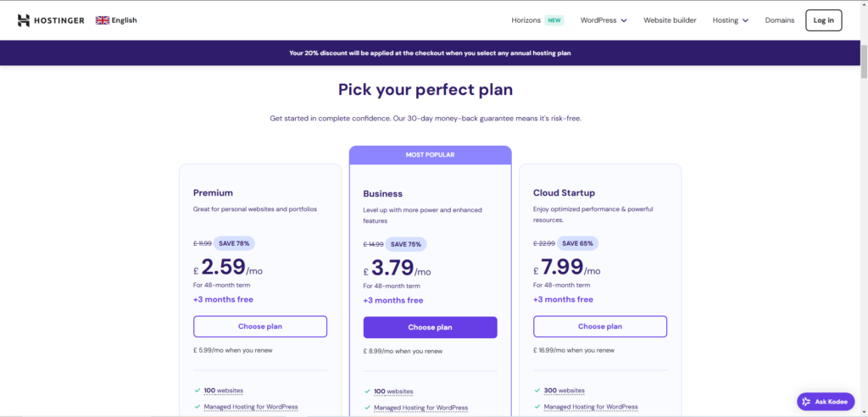868x417 pixels.
Task: Choose the Premium plan
Action: click(x=260, y=326)
